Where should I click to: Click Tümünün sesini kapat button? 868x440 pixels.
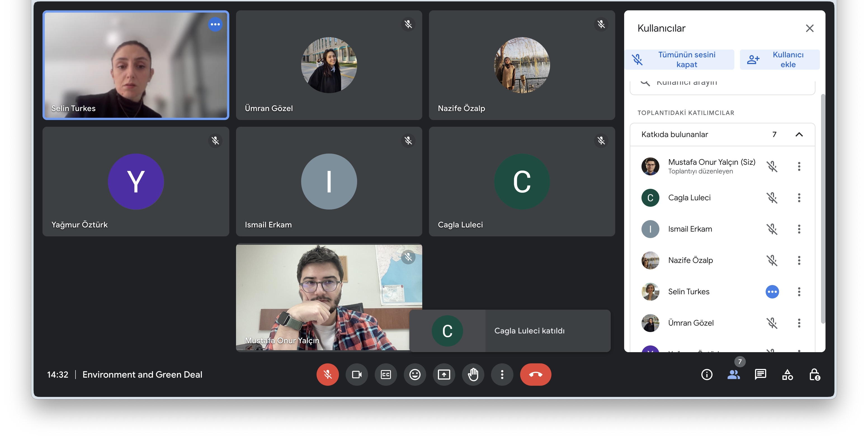tap(679, 60)
